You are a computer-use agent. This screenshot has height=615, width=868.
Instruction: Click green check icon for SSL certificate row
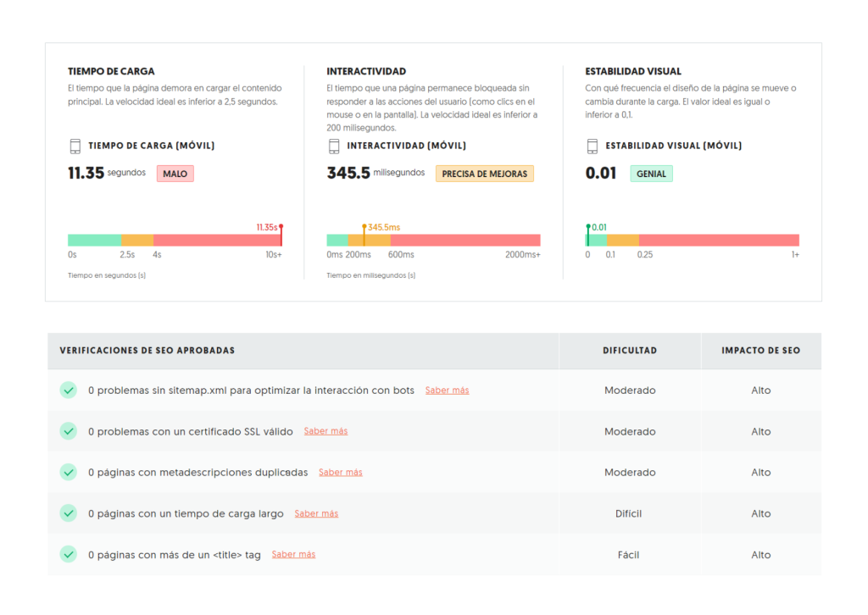(69, 431)
